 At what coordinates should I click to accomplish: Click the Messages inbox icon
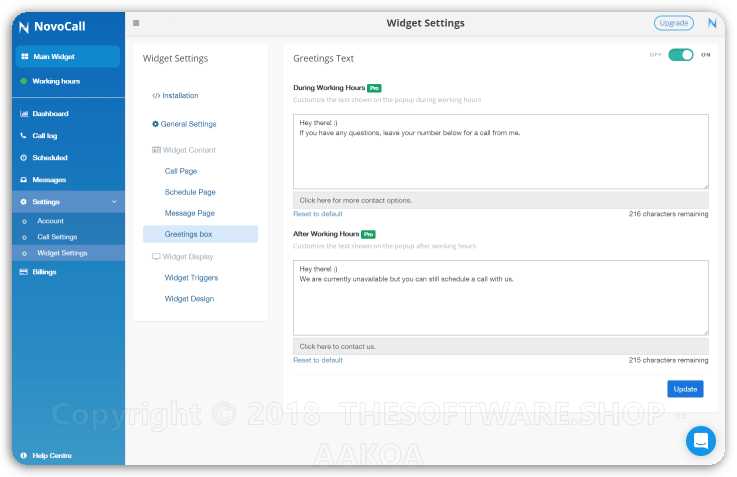[x=24, y=180]
